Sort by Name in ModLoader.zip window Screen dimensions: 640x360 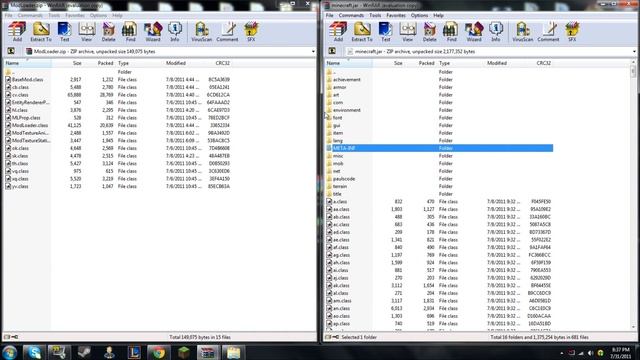(27, 63)
